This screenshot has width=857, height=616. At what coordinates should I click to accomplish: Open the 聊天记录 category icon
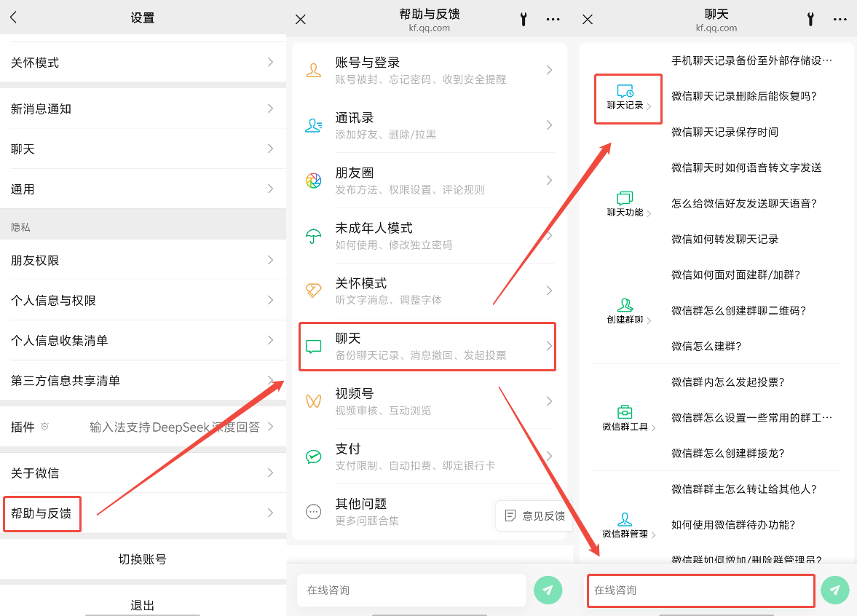click(x=625, y=91)
